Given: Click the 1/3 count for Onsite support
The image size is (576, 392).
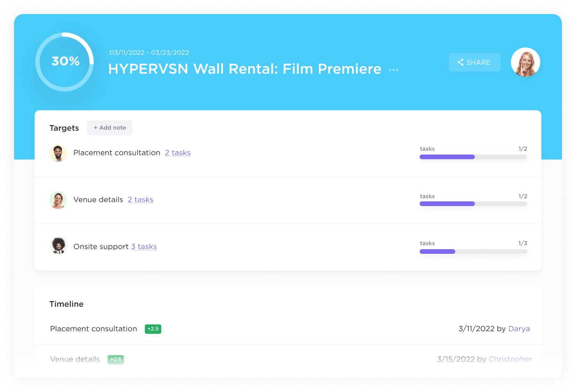Looking at the screenshot, I should 523,243.
